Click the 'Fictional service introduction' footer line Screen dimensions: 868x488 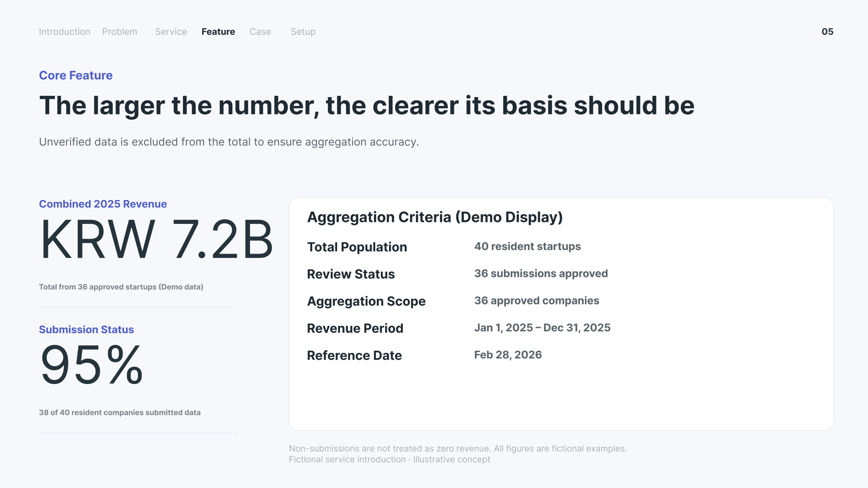389,460
